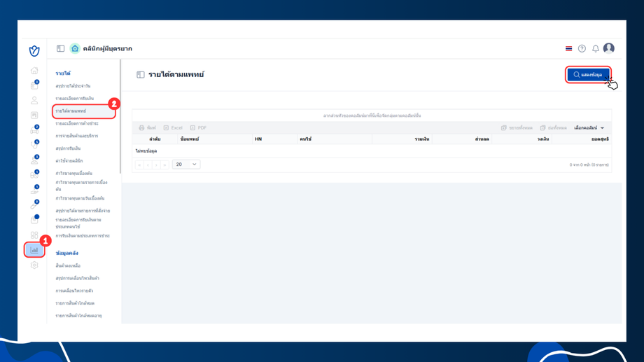Go to first page with double-left arrow
Image resolution: width=644 pixels, height=362 pixels.
click(139, 165)
